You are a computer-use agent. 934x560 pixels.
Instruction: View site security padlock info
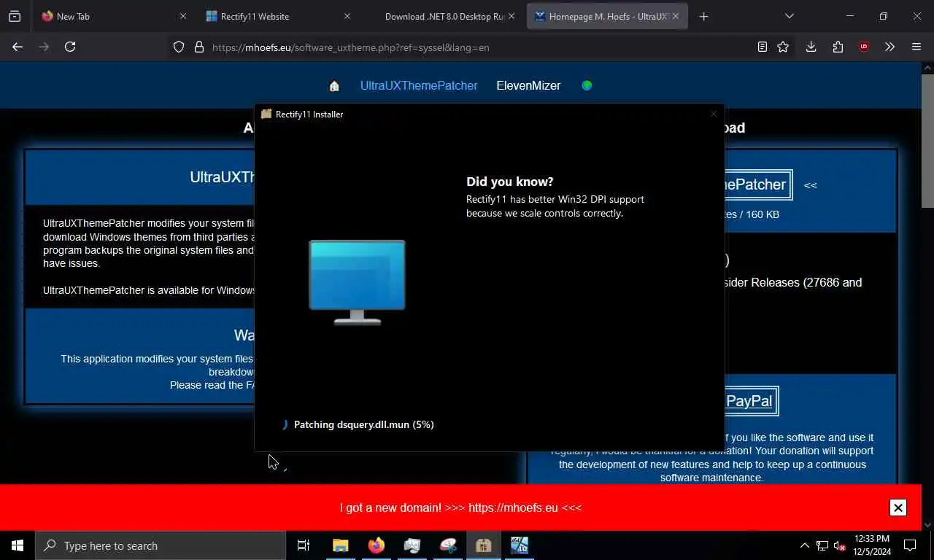tap(198, 47)
